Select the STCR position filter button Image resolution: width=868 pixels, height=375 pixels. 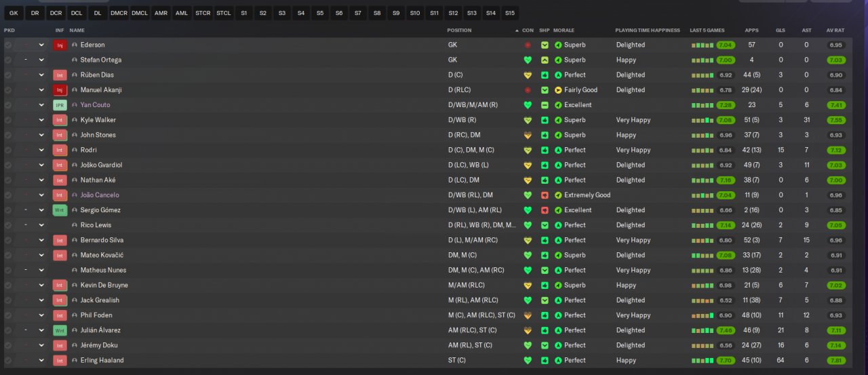tap(203, 13)
